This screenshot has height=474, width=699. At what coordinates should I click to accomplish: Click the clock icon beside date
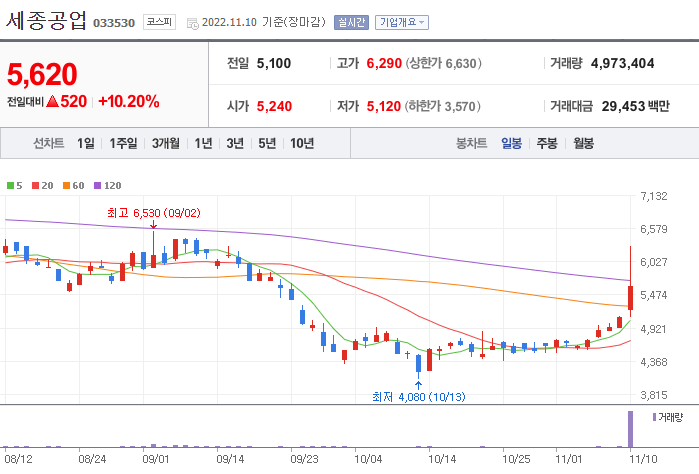click(x=193, y=23)
